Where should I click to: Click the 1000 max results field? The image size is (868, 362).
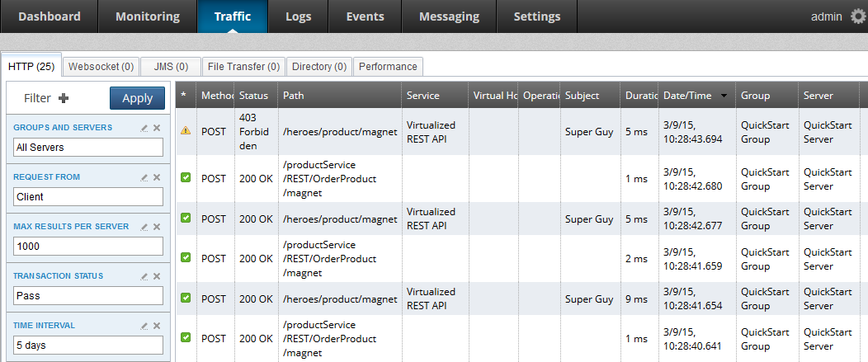(x=88, y=247)
